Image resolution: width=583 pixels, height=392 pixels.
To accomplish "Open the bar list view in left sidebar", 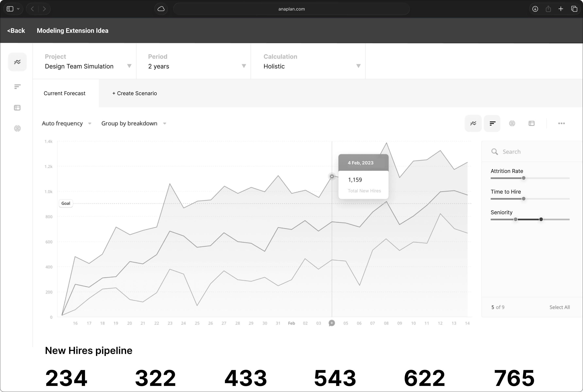I will [17, 86].
